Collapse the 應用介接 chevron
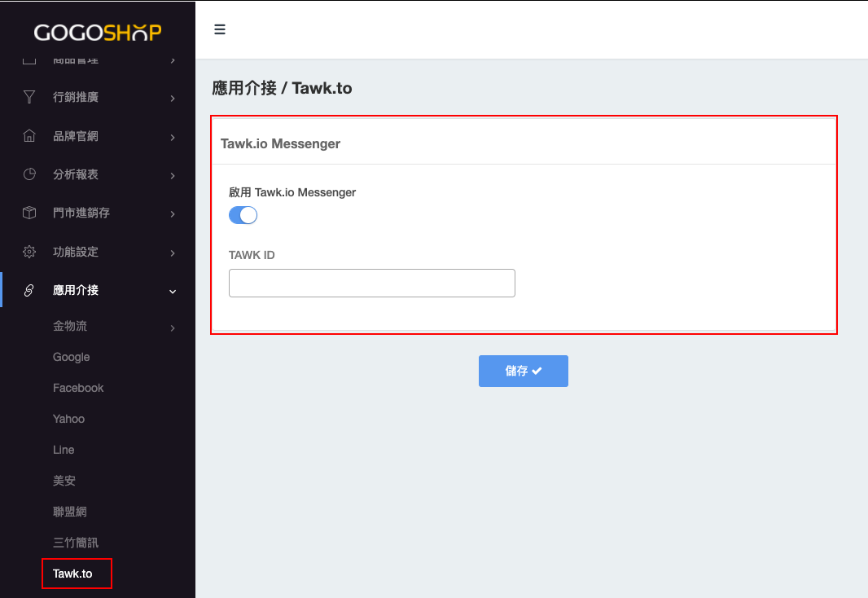 pyautogui.click(x=173, y=292)
